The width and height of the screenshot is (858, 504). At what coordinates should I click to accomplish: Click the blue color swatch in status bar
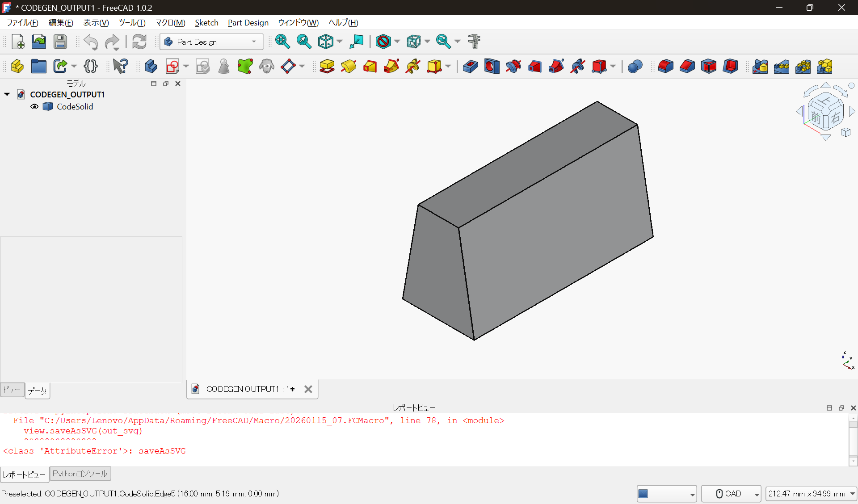coord(643,494)
